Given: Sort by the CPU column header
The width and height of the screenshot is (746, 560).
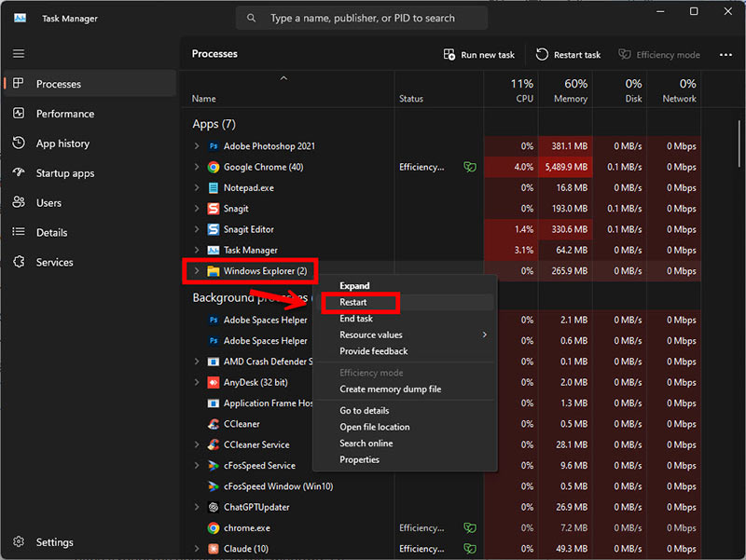Looking at the screenshot, I should (511, 90).
